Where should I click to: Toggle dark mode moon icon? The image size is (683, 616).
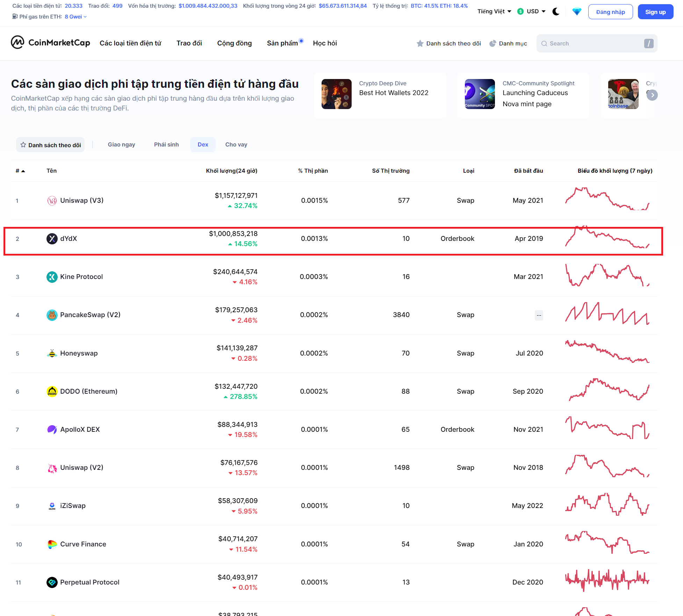[556, 12]
